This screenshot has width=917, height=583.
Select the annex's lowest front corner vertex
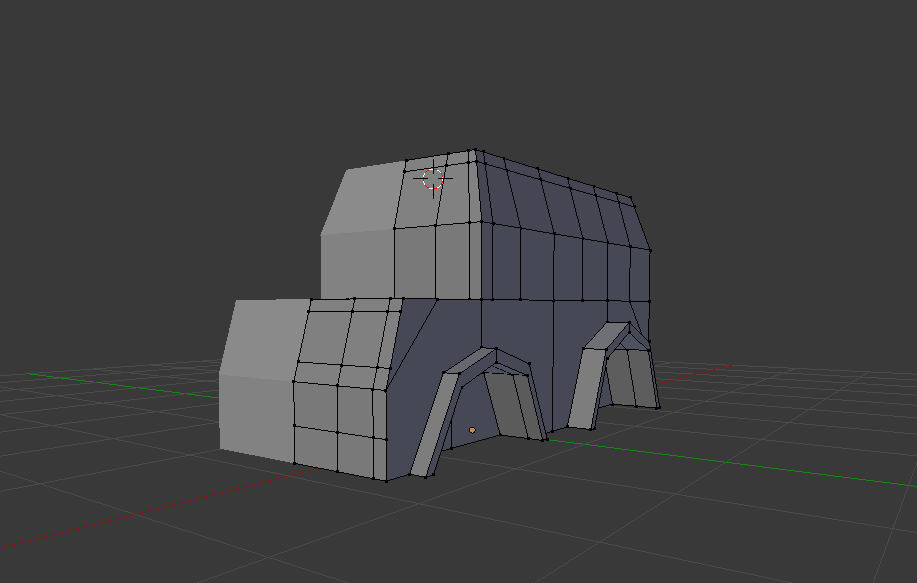pos(386,481)
